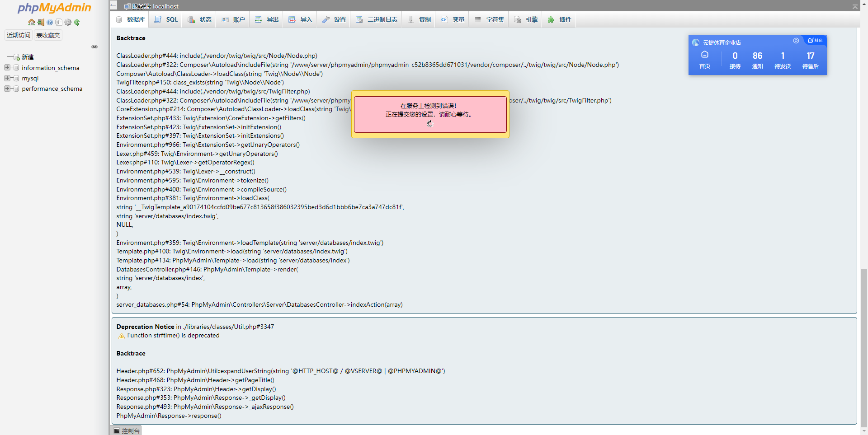Open the SQL documentation pages icon

coord(59,22)
